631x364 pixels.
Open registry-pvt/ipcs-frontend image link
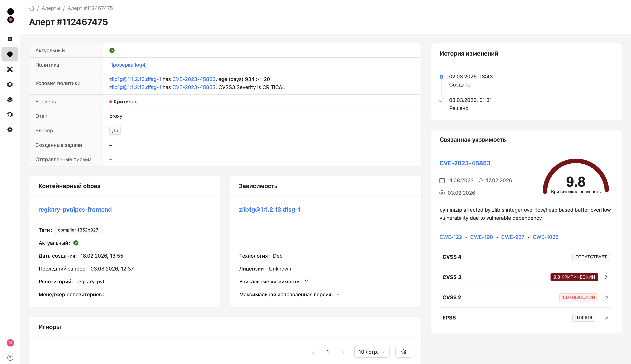pyautogui.click(x=75, y=209)
